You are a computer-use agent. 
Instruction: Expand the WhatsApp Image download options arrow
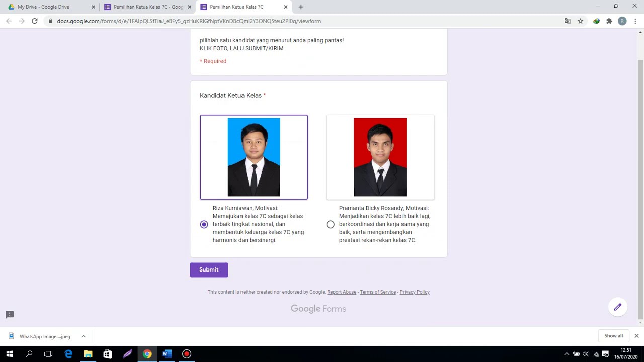pyautogui.click(x=83, y=336)
